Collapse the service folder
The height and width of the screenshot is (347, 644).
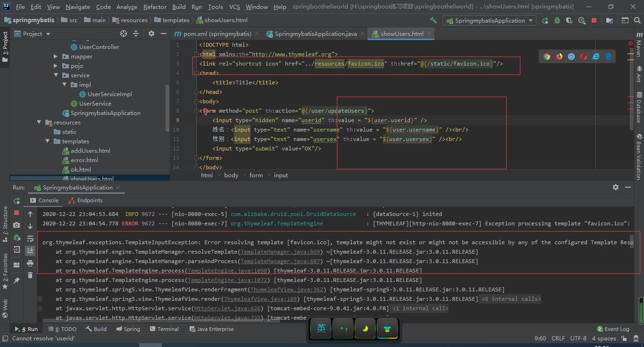pos(56,75)
